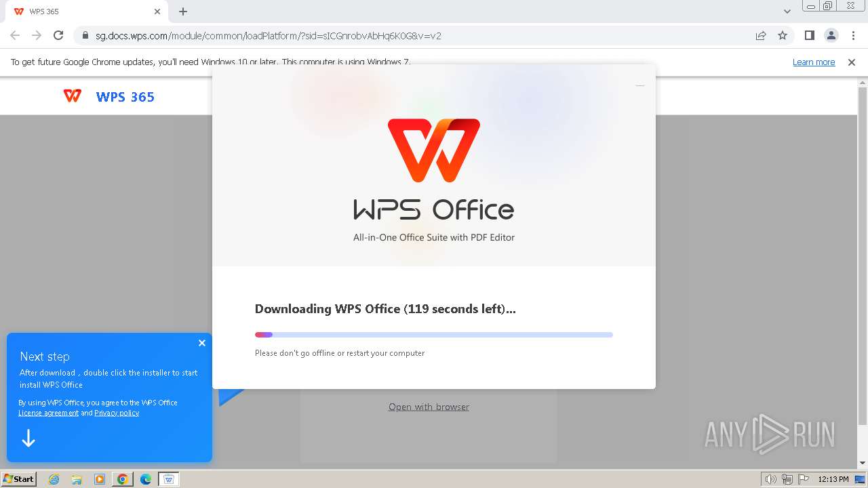The image size is (868, 488).
Task: Open the Windows Start menu
Action: 18,479
